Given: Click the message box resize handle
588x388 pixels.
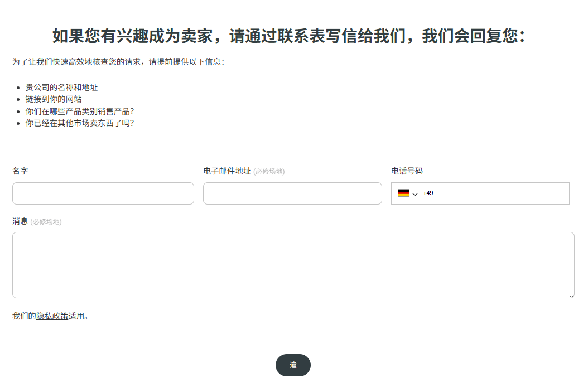Looking at the screenshot, I should (571, 295).
